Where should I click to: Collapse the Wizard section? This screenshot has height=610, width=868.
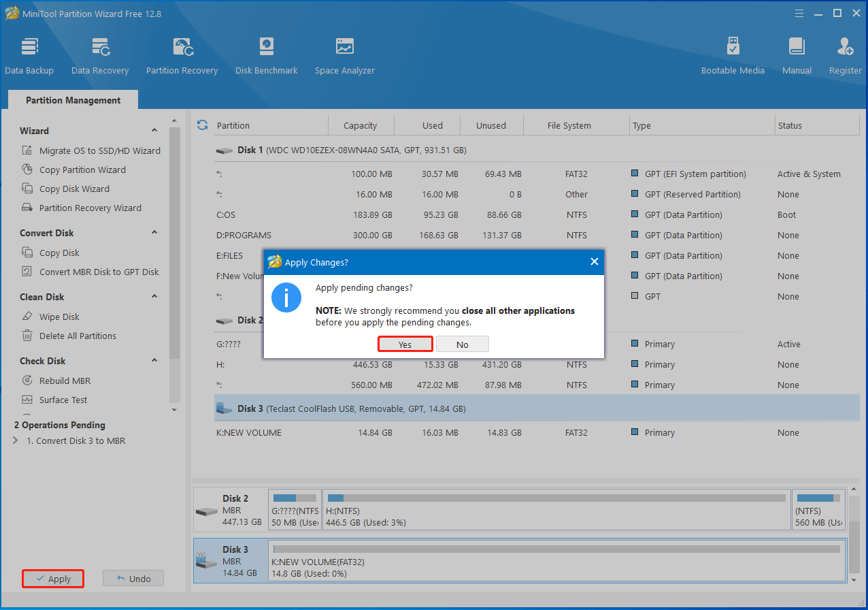(154, 131)
